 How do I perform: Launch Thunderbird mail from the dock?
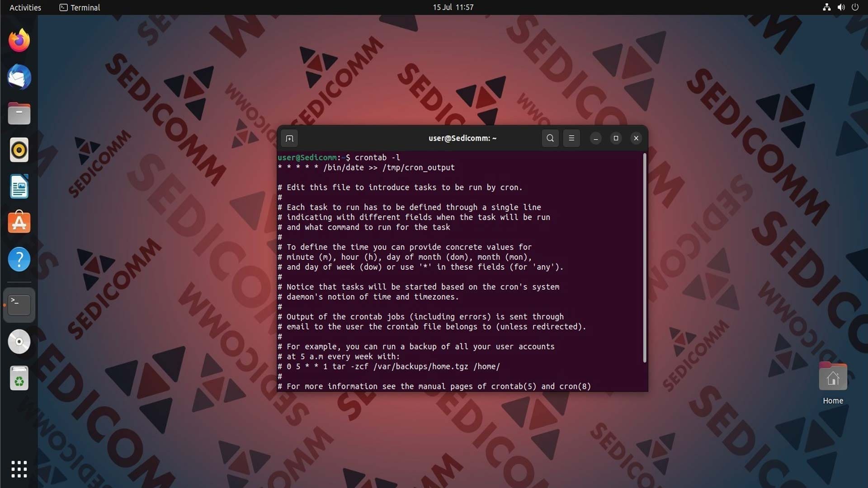pos(19,77)
